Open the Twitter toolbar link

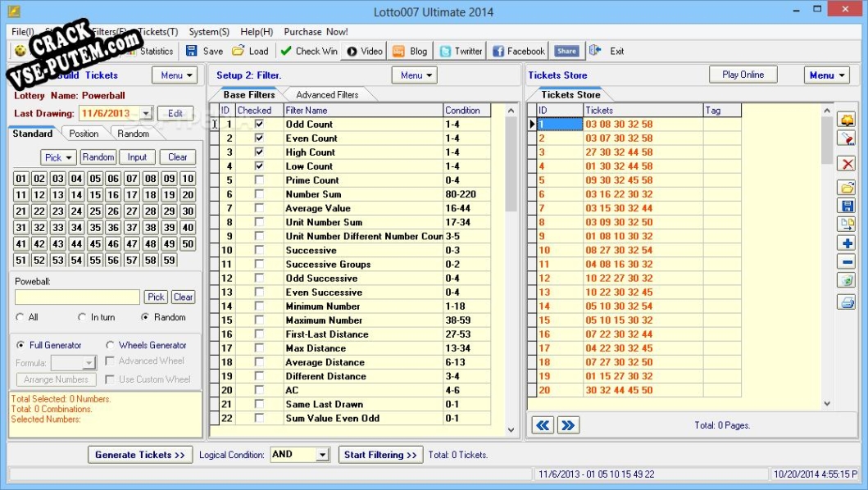click(461, 51)
